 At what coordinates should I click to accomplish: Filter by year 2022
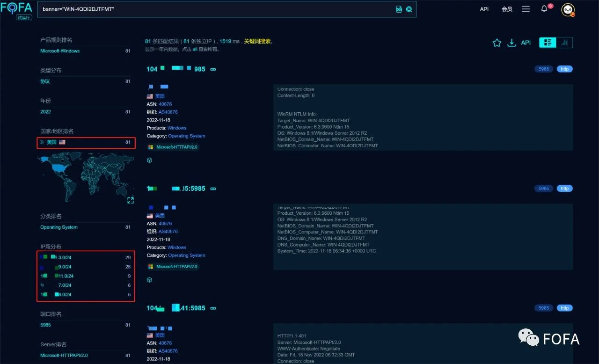[45, 112]
